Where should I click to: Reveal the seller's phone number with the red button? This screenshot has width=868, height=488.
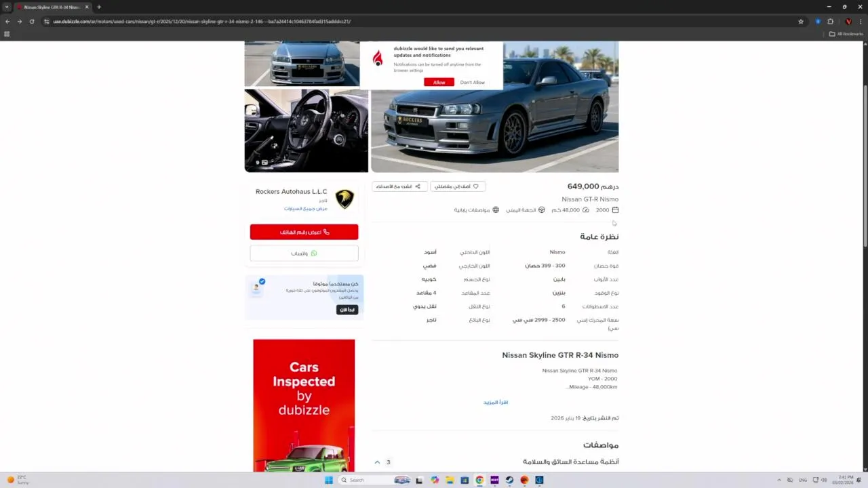(304, 232)
